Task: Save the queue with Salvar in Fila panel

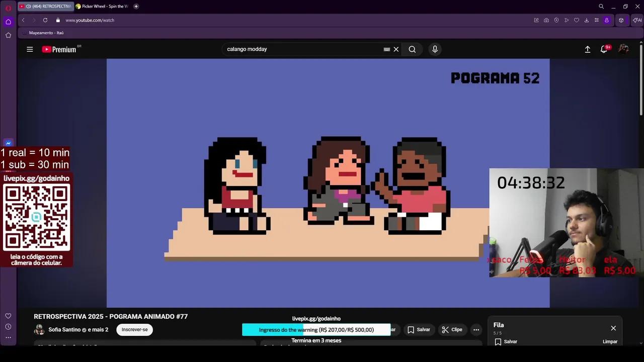Action: tap(506, 341)
